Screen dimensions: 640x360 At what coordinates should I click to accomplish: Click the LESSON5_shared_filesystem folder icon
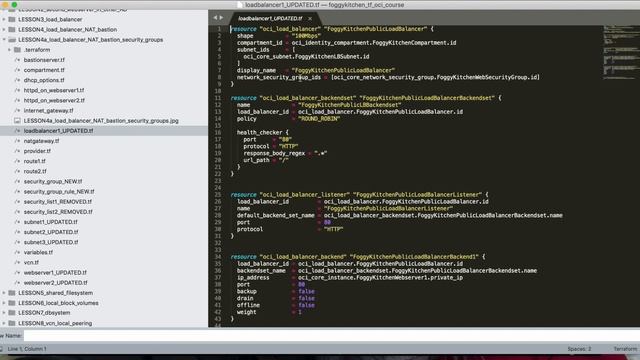(x=12, y=293)
